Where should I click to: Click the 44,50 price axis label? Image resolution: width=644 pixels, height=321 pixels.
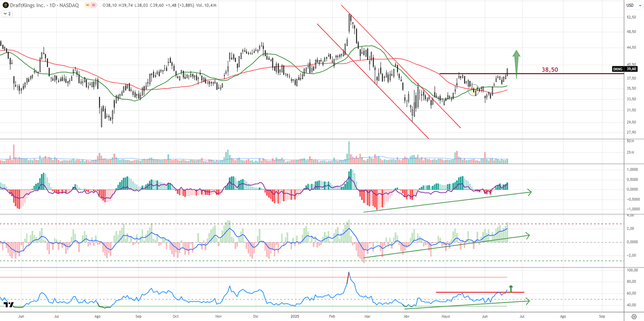[x=631, y=47]
